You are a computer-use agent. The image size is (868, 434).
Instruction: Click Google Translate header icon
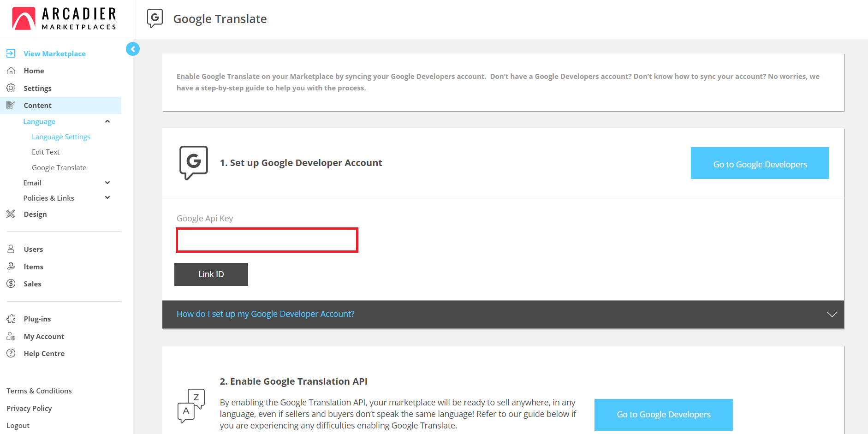pos(155,18)
